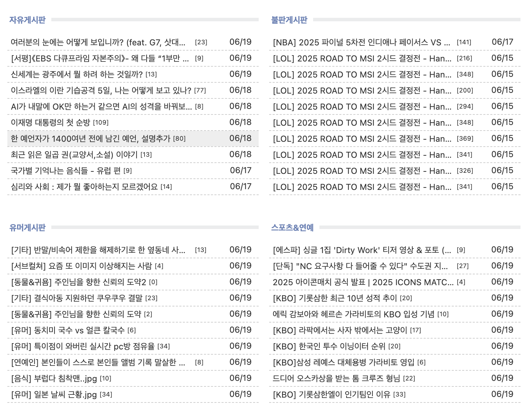Image resolution: width=532 pixels, height=414 pixels.
Task: Open post 신세계는 광주에서 뭘 하려 하는 것일까
Action: [77, 74]
